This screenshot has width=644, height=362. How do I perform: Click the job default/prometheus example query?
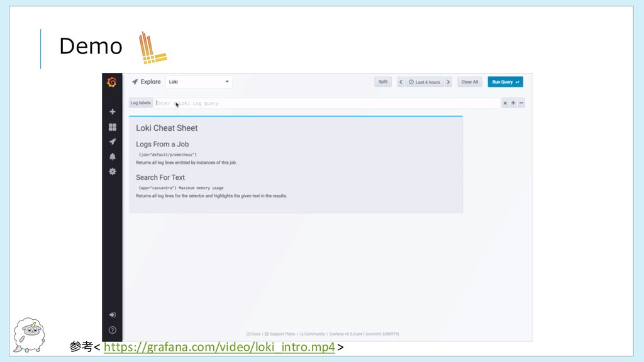click(167, 155)
